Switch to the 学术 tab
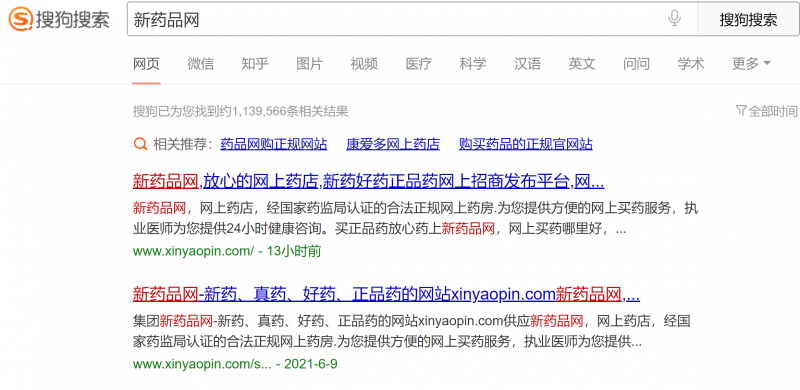This screenshot has height=390, width=800. click(691, 64)
